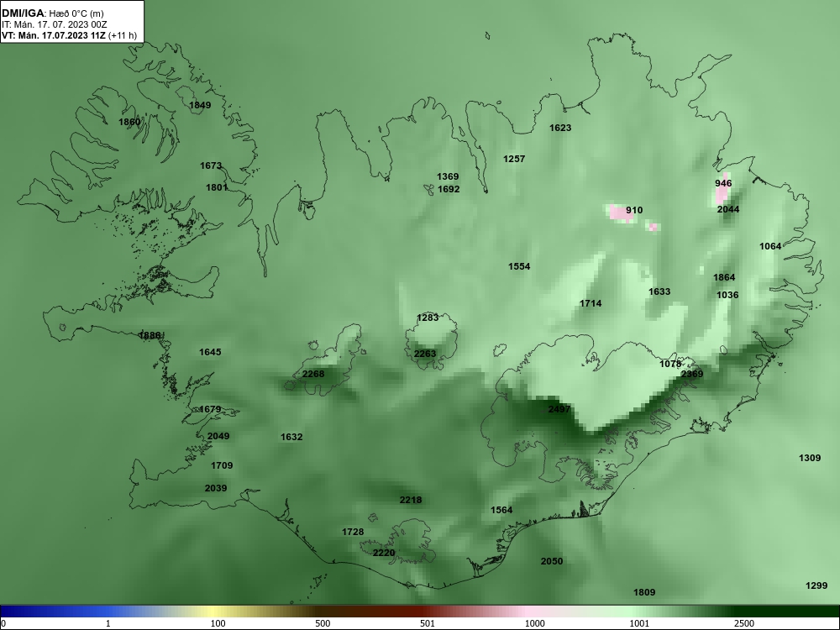The height and width of the screenshot is (630, 840).
Task: Click the 1849 value in the Westfjords
Action: pos(200,105)
